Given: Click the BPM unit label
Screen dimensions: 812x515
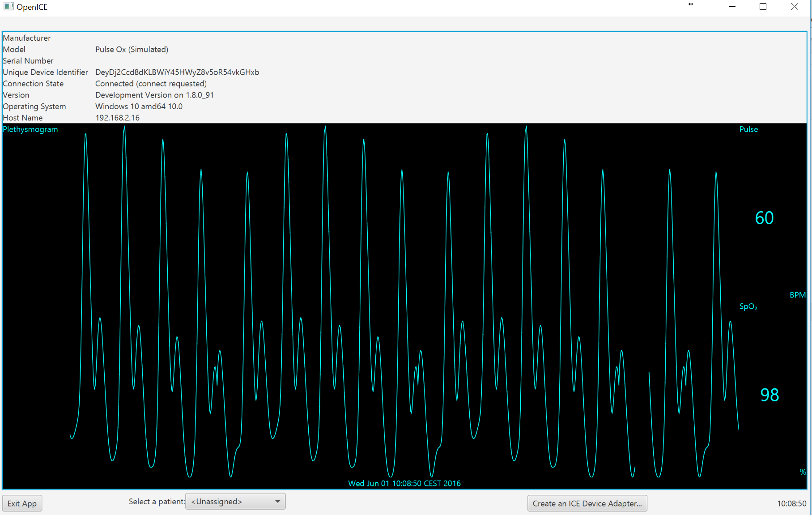Looking at the screenshot, I should pos(797,295).
